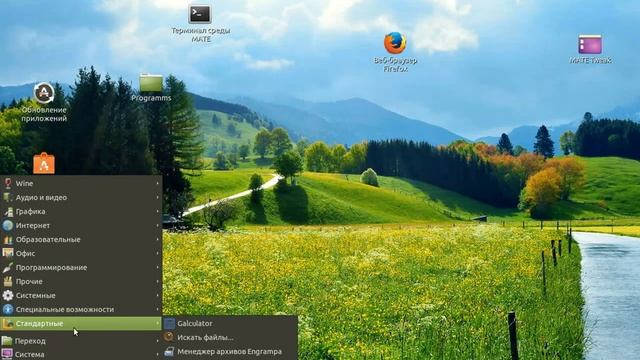Image resolution: width=640 pixels, height=360 pixels.
Task: Click the Wine glass icon in menu
Action: point(8,183)
